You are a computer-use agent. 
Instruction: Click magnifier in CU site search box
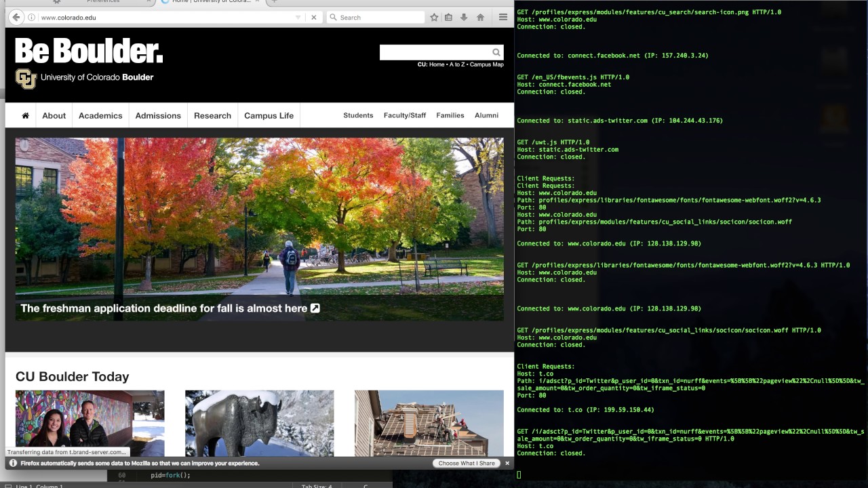tap(496, 52)
